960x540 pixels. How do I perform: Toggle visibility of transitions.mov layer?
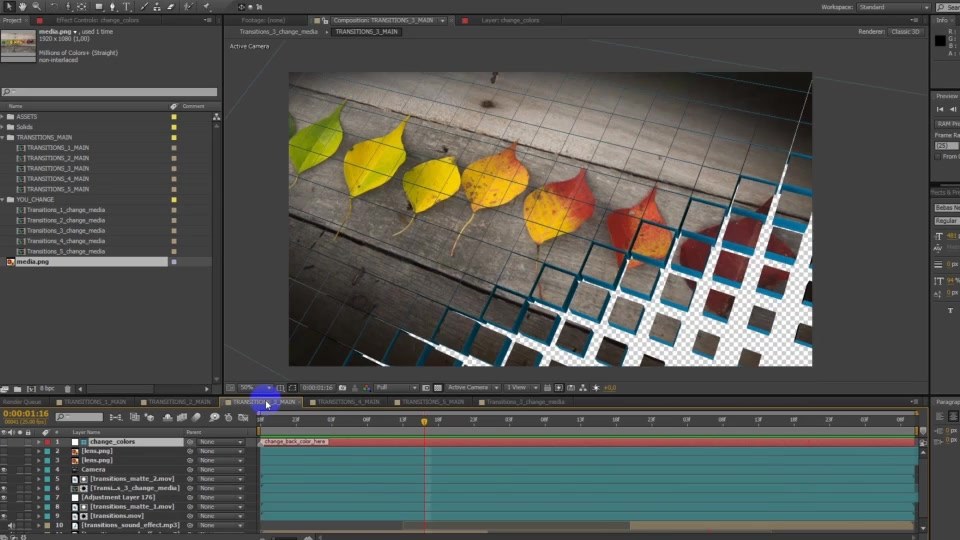click(x=4, y=516)
